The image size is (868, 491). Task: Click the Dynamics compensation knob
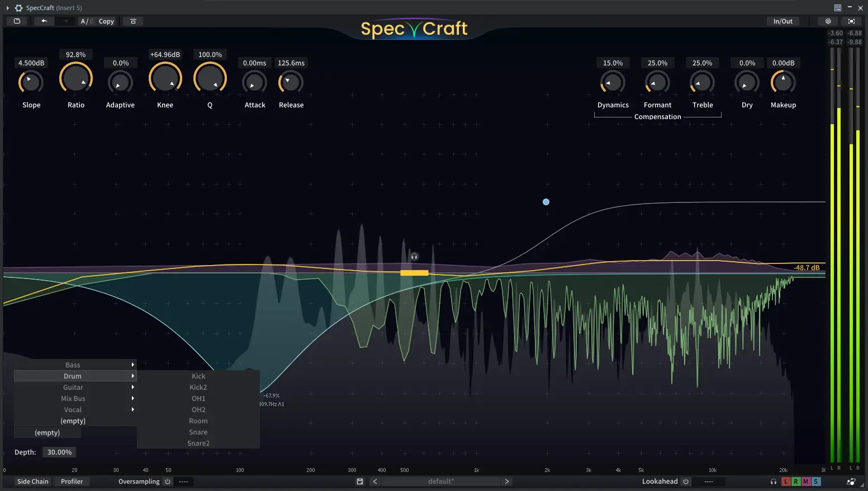613,83
